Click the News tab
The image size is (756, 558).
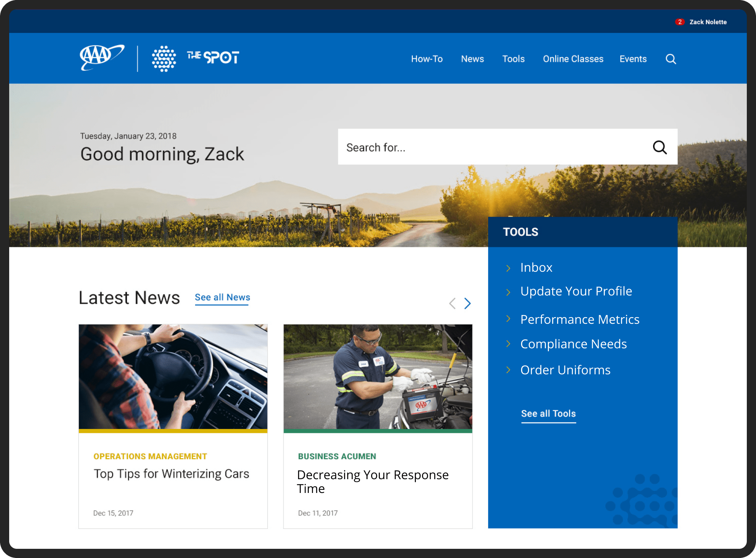(x=472, y=58)
